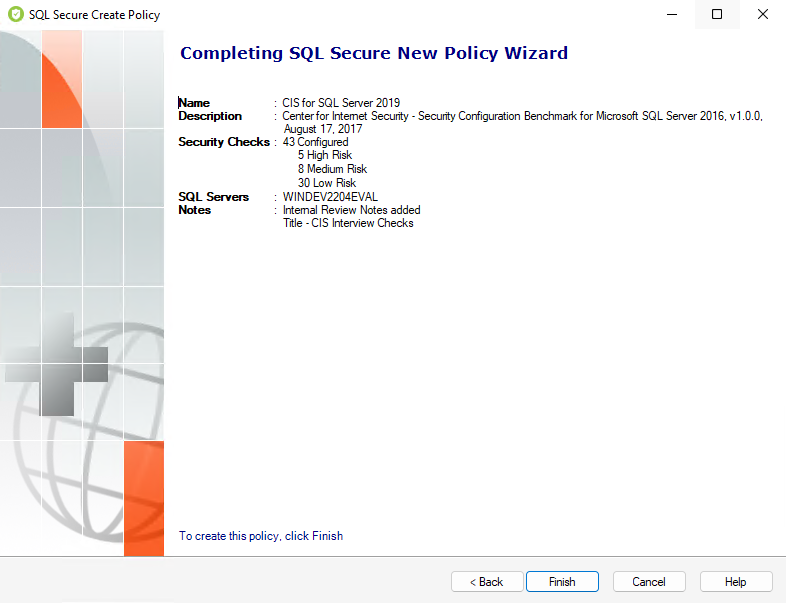Click the 'CIS for SQL Server 2019' name value
The image size is (786, 603).
click(x=341, y=103)
